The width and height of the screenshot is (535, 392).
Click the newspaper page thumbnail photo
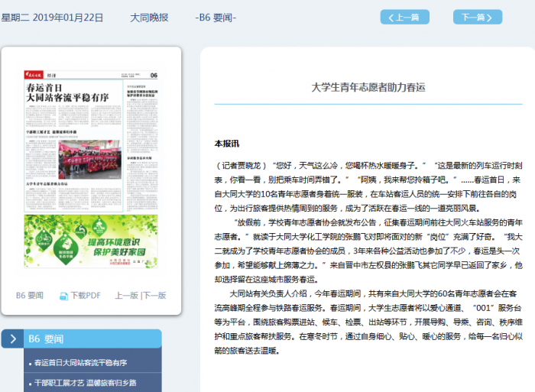[89, 160]
